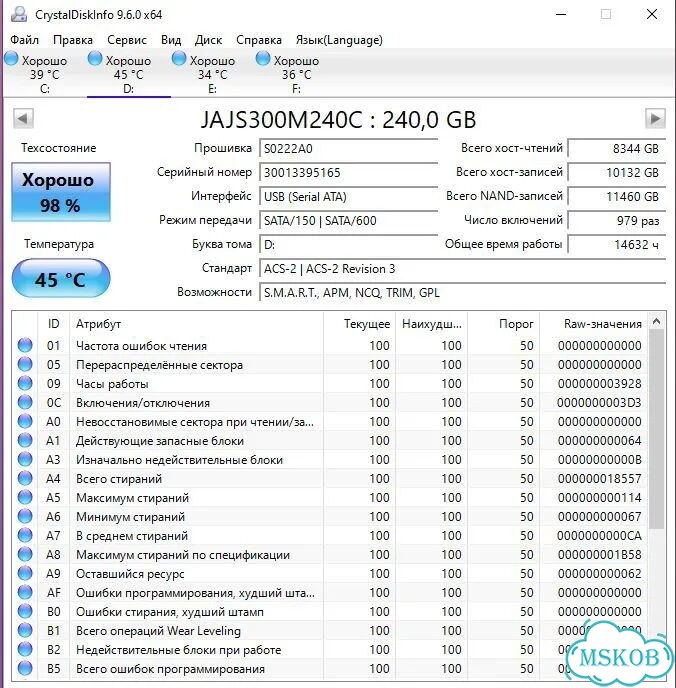Click status icon for Максимум стираний A5 row
Screen dimensions: 676x688
[25, 498]
